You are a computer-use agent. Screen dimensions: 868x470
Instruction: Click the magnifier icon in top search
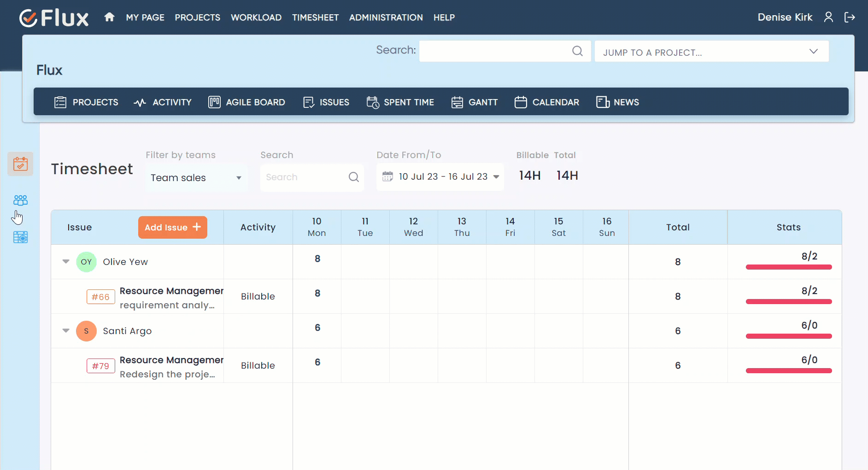[577, 51]
